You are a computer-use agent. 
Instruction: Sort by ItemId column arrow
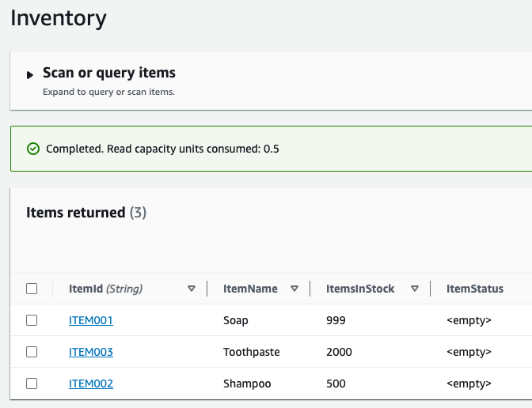192,289
